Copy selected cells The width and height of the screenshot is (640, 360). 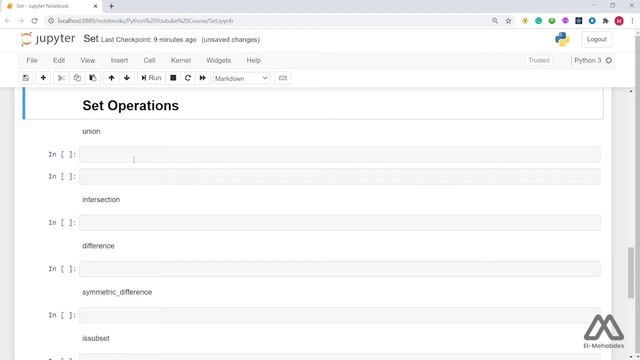click(77, 78)
